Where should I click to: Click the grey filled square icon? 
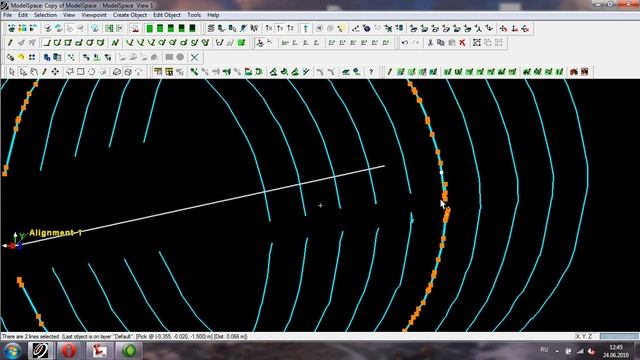(x=169, y=58)
